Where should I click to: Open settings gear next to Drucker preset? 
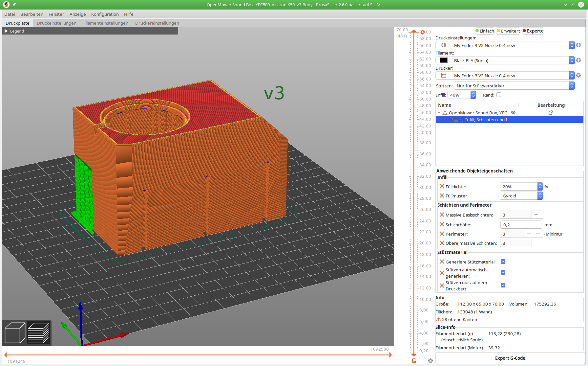578,75
